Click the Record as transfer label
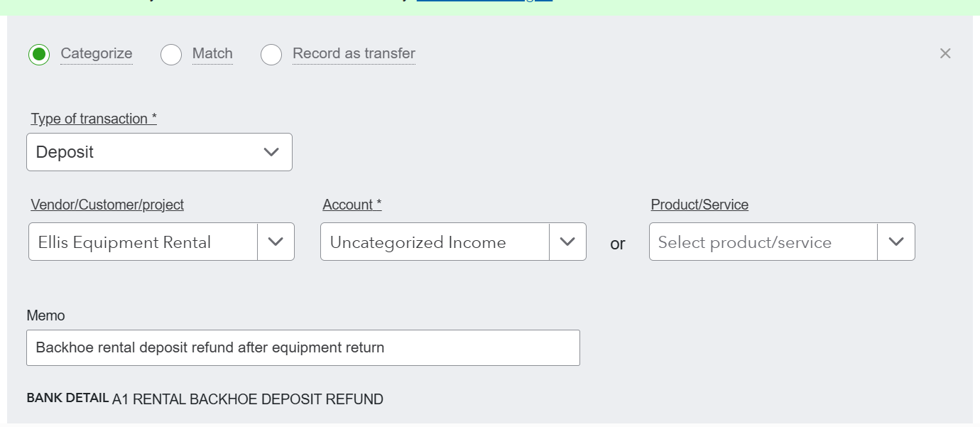 pos(354,53)
